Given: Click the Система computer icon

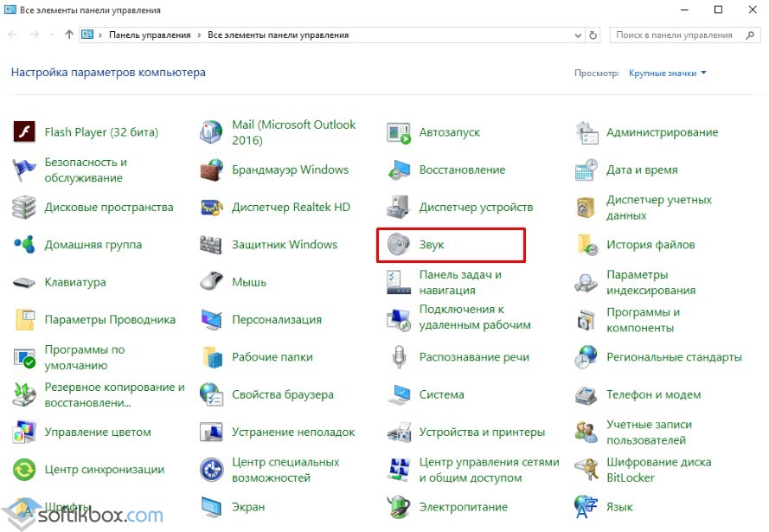Looking at the screenshot, I should [x=399, y=394].
